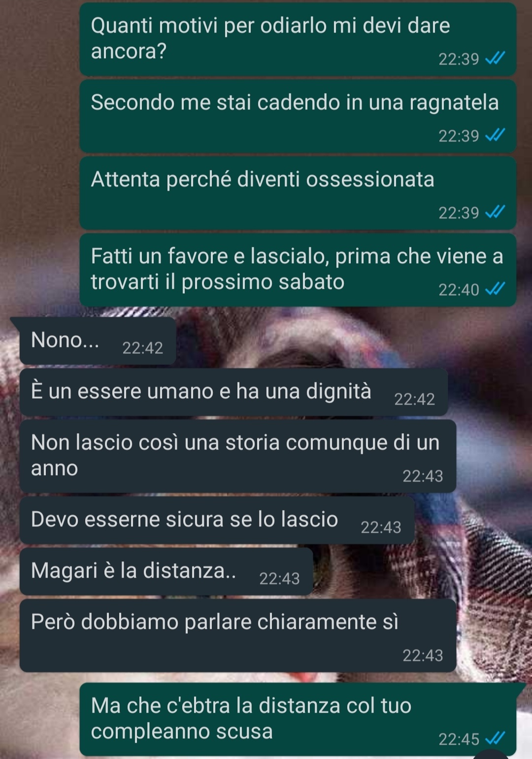Tap 'Però dobbiamo parlare chiaramente sì' bubble
532x759 pixels.
[x=238, y=636]
